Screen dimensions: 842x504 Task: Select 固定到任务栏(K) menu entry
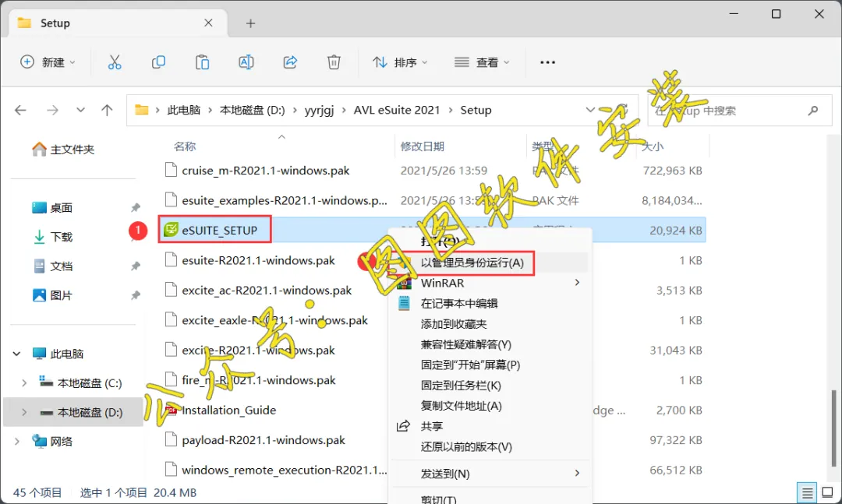490,386
